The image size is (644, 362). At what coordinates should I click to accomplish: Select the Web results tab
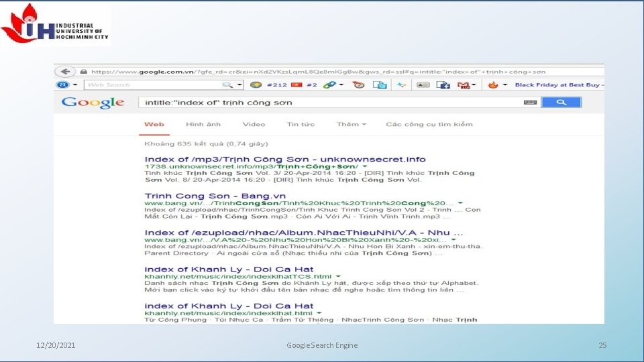(154, 125)
